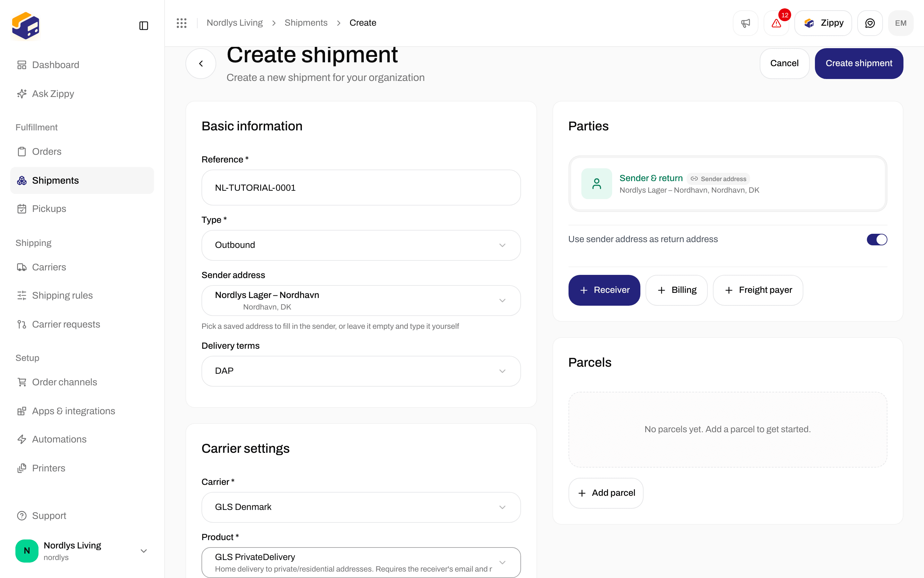
Task: Open Pickups page
Action: tap(82, 209)
